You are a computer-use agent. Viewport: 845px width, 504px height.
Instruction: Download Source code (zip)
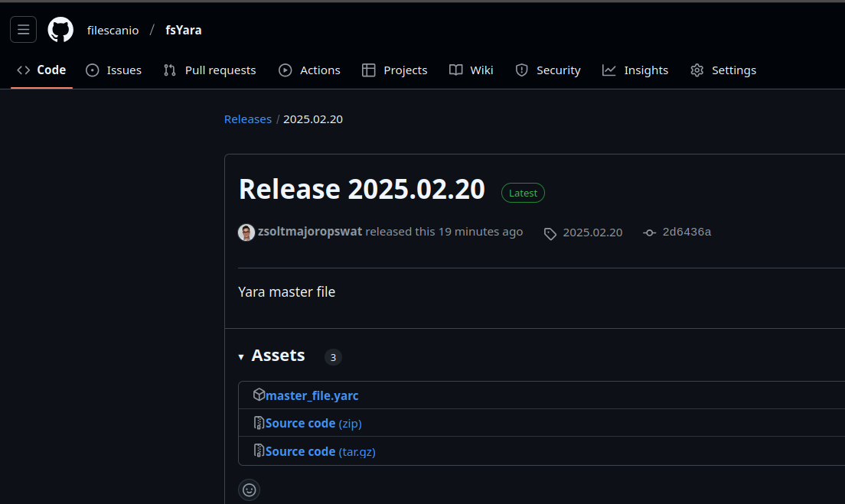[x=314, y=423]
